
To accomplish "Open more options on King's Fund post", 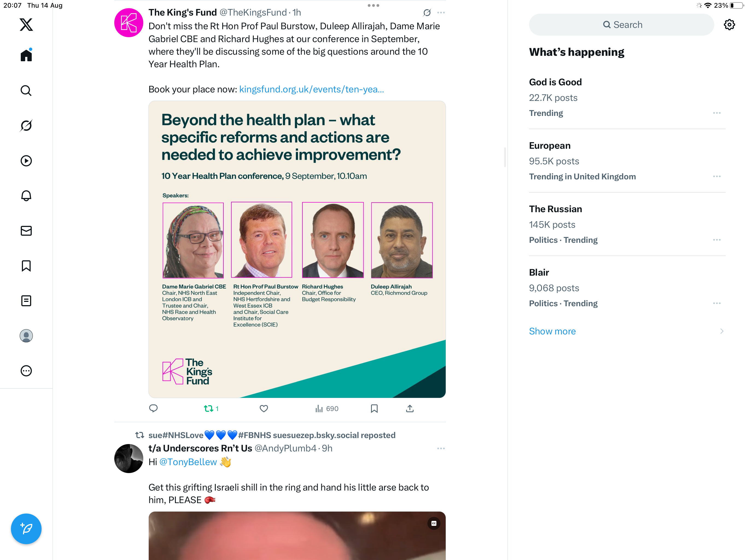I will (441, 13).
